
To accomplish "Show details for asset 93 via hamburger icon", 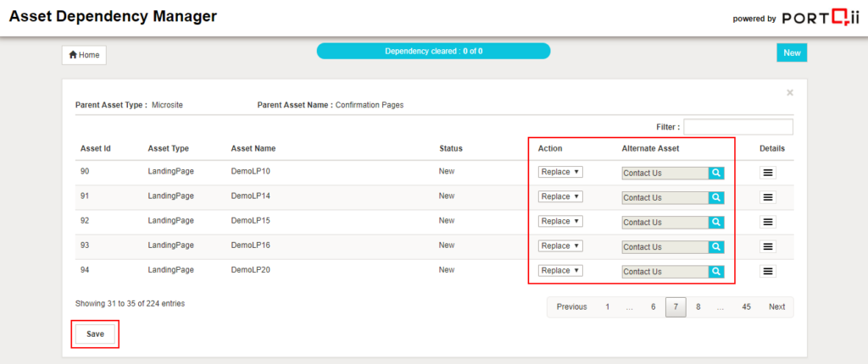I will (x=768, y=246).
